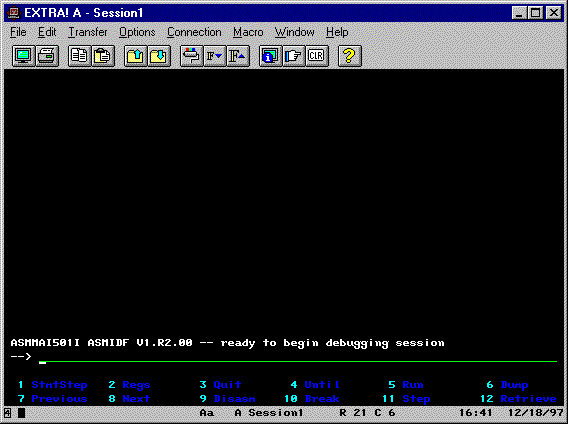Screen dimensions: 568x424
Task: Click the 3 Quit function key label
Action: point(220,385)
